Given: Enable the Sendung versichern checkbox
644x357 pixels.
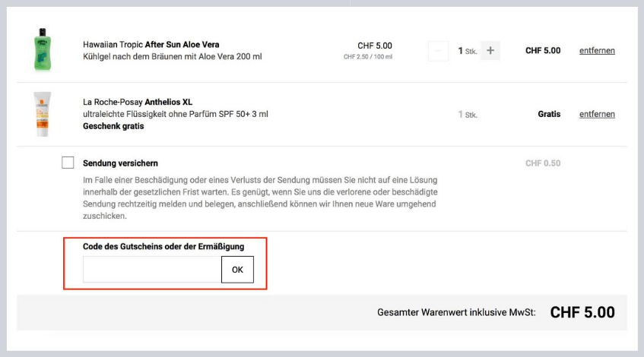Looking at the screenshot, I should point(68,163).
